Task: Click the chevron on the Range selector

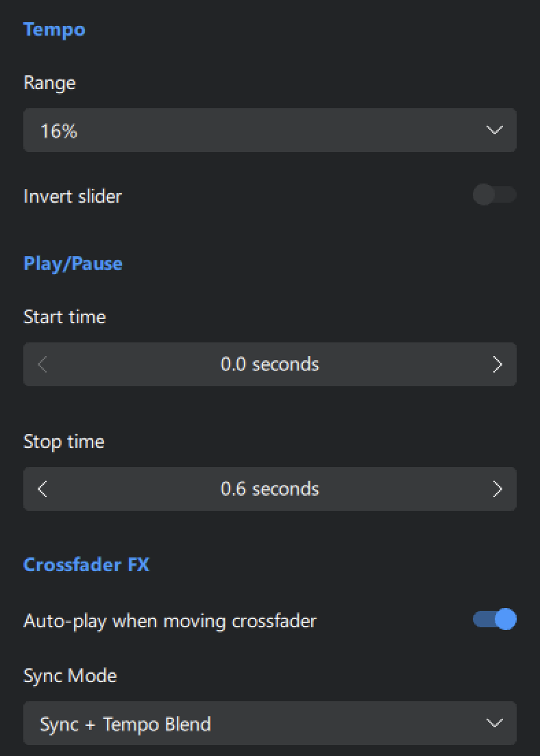Action: click(495, 130)
